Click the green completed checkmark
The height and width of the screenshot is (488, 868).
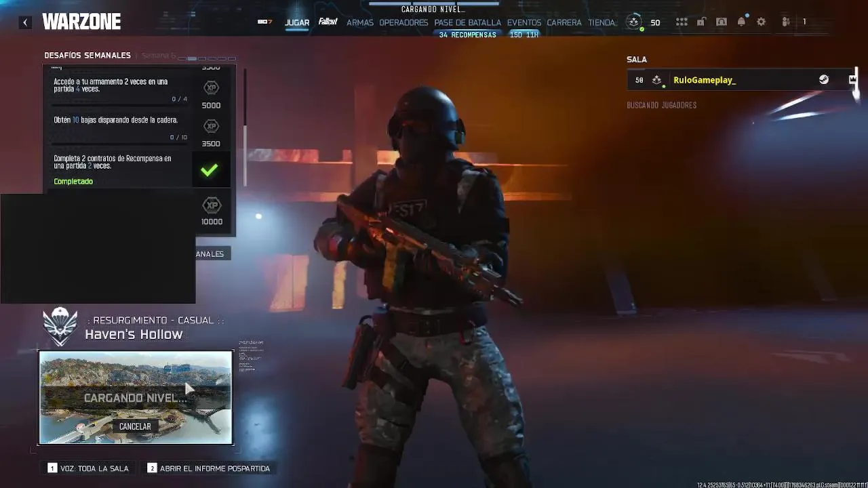210,169
